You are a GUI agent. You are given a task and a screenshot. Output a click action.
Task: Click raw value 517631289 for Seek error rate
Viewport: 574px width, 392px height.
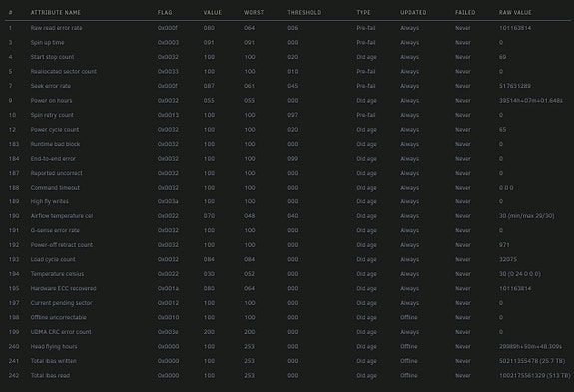(x=515, y=86)
